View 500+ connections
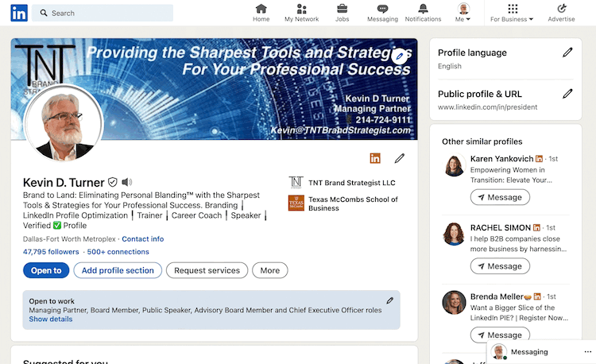596x364 pixels. point(118,252)
